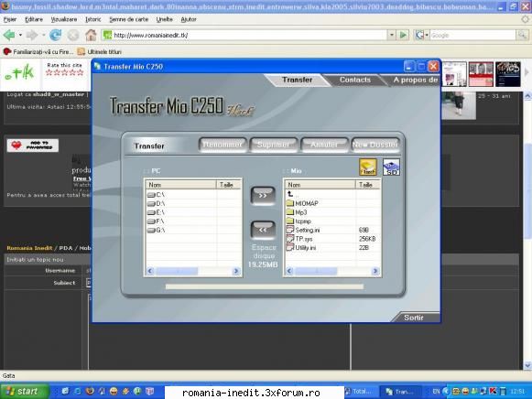
Task: Click the Google search field
Action: 472,35
